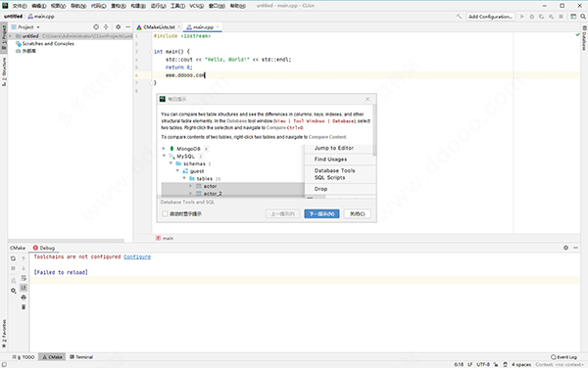This screenshot has width=588, height=368.
Task: Click the Configure toolchains link
Action: tap(137, 256)
